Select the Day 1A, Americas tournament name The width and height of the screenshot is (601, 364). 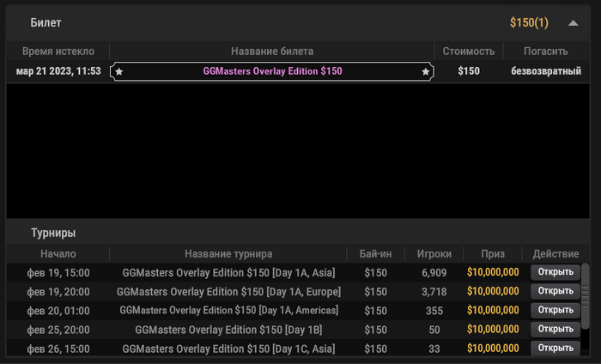(x=229, y=311)
